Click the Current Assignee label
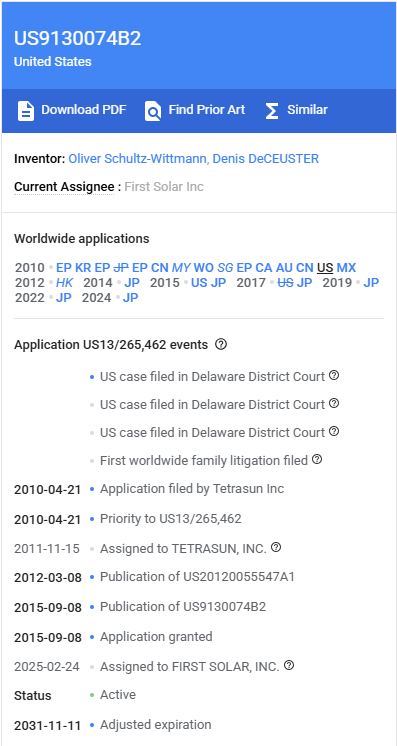This screenshot has height=746, width=397. [x=64, y=187]
